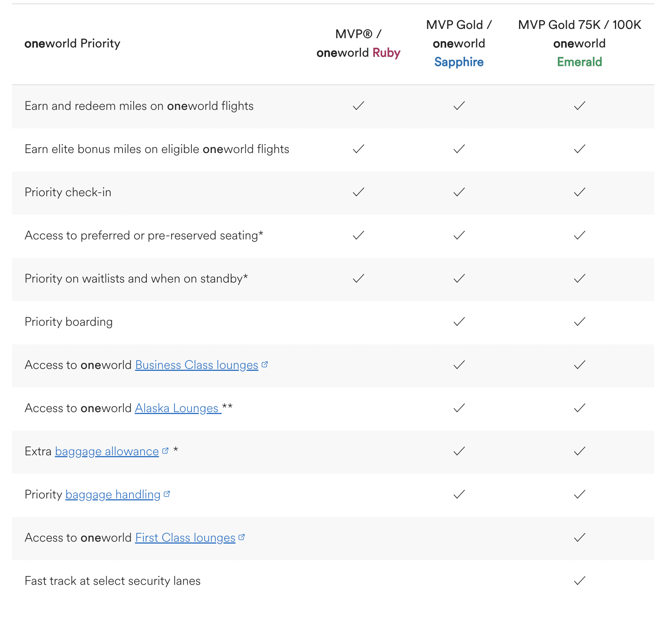Viewport: 672px width, 623px height.
Task: Click Emerald checkmark in First Class lounges row
Action: click(580, 537)
